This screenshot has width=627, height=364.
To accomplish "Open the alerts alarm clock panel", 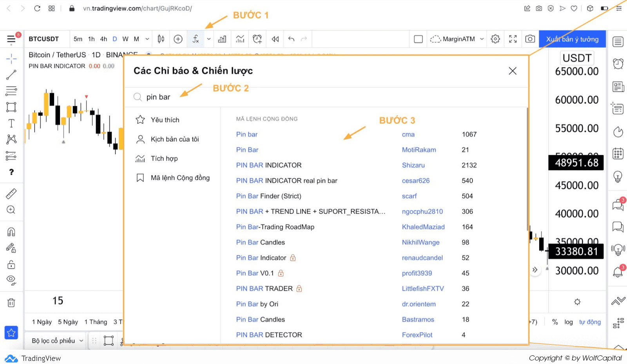I will coord(618,63).
